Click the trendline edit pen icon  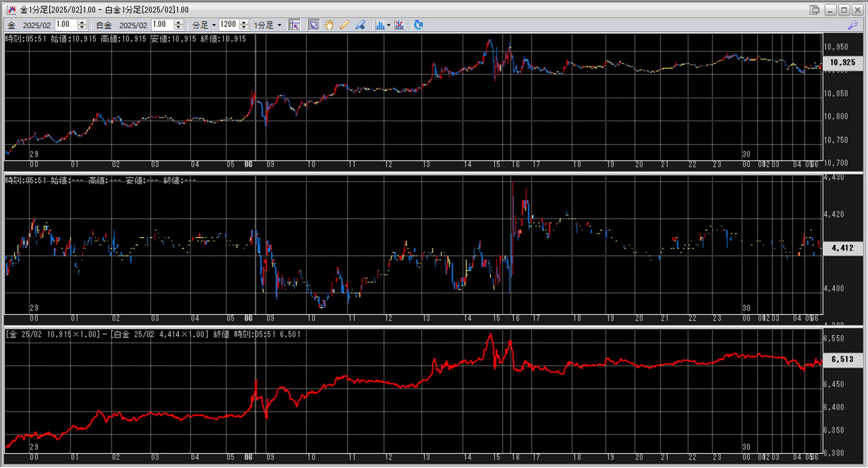[360, 25]
